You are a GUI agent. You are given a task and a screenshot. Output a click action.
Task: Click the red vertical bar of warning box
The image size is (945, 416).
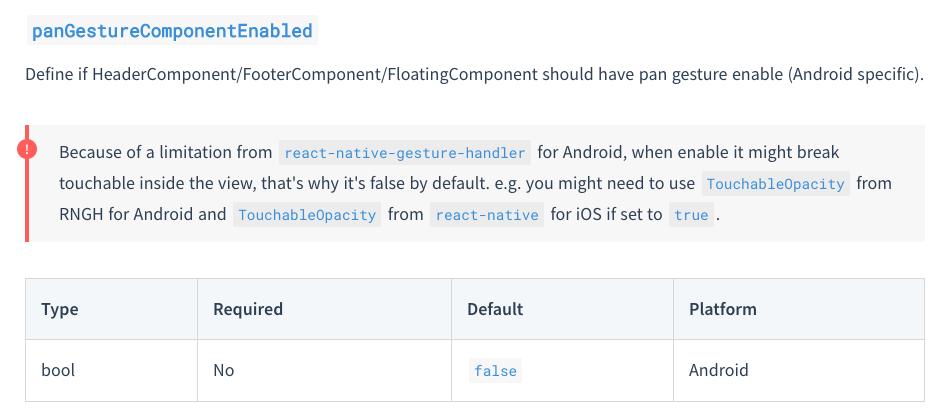click(x=27, y=183)
